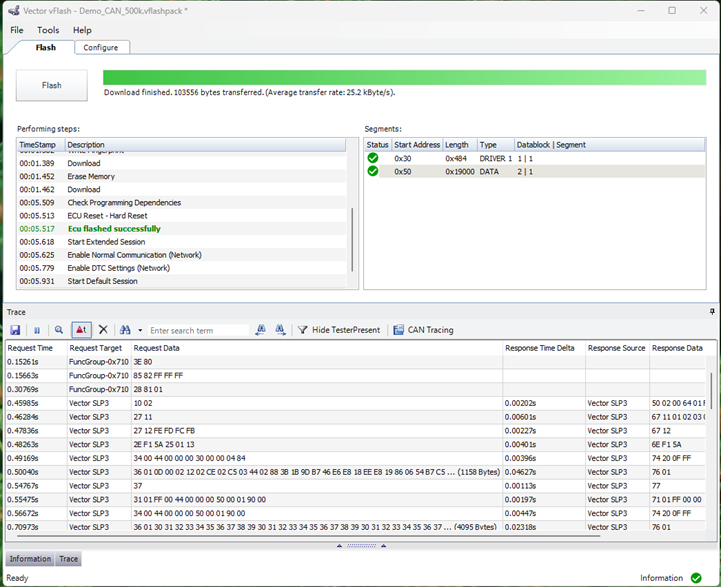Click the Response Source column header
The width and height of the screenshot is (721, 587).
(x=617, y=348)
